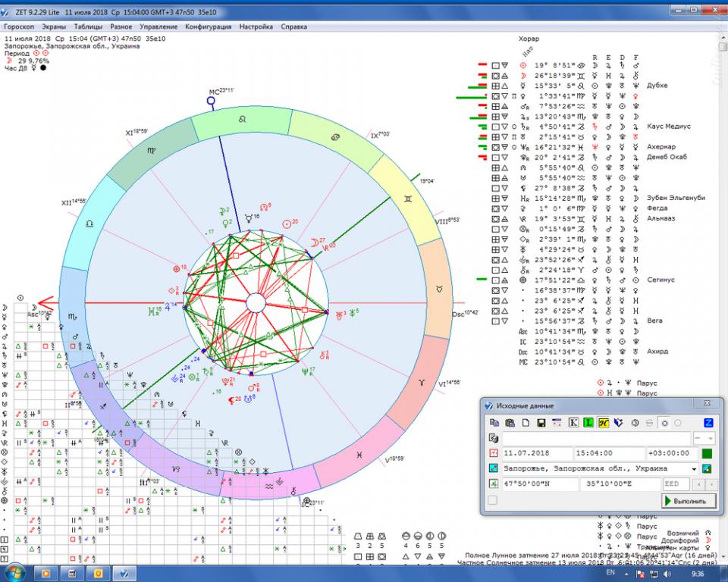Click the blue book icon in toolbar

point(618,423)
